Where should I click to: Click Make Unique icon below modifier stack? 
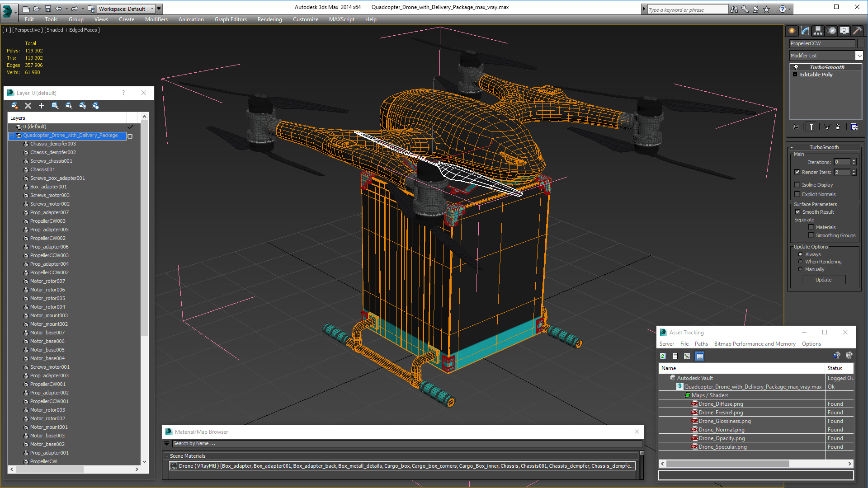(x=827, y=127)
